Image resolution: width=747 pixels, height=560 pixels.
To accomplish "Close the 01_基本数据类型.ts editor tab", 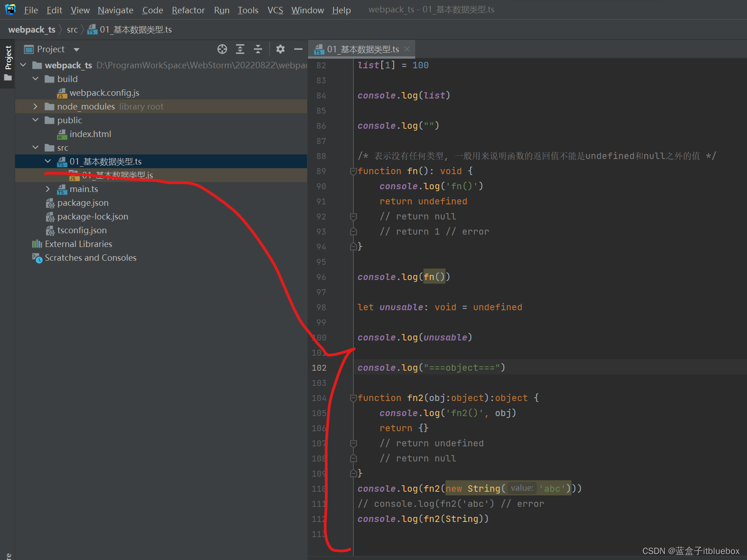I will [407, 49].
